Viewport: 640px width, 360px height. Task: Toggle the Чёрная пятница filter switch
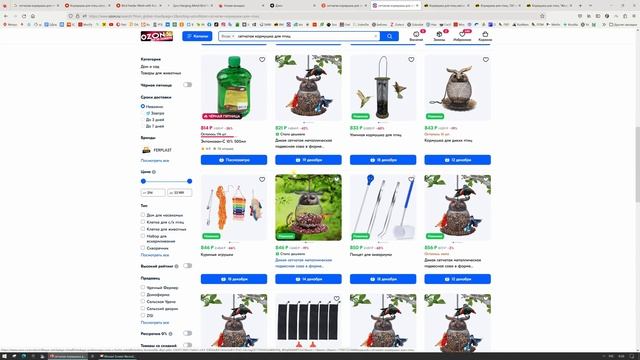(x=187, y=85)
